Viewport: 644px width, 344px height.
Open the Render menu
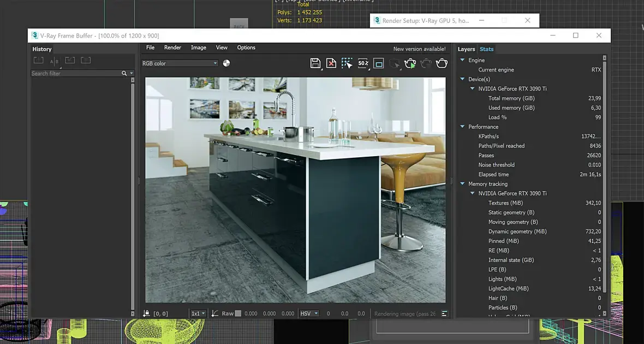click(x=172, y=48)
